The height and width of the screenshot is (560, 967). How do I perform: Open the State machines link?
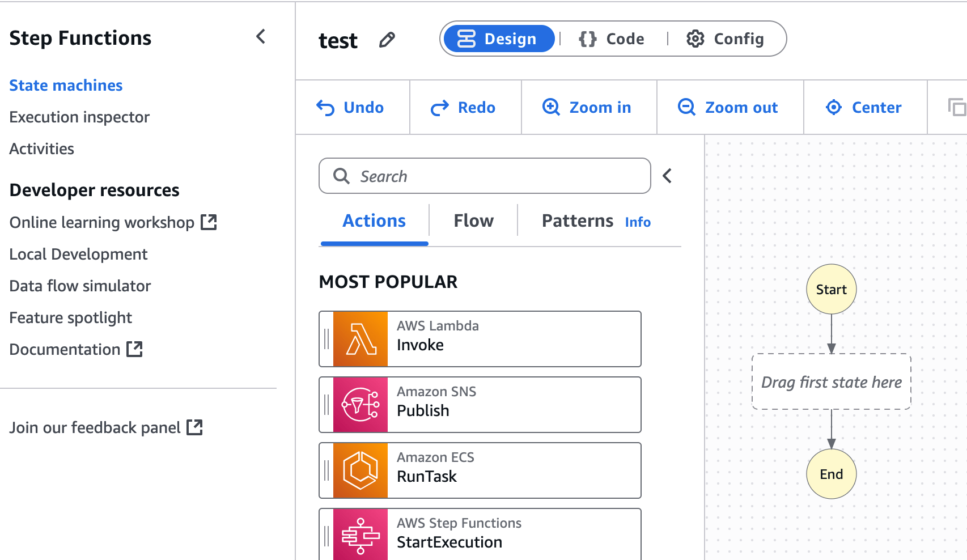(x=66, y=85)
